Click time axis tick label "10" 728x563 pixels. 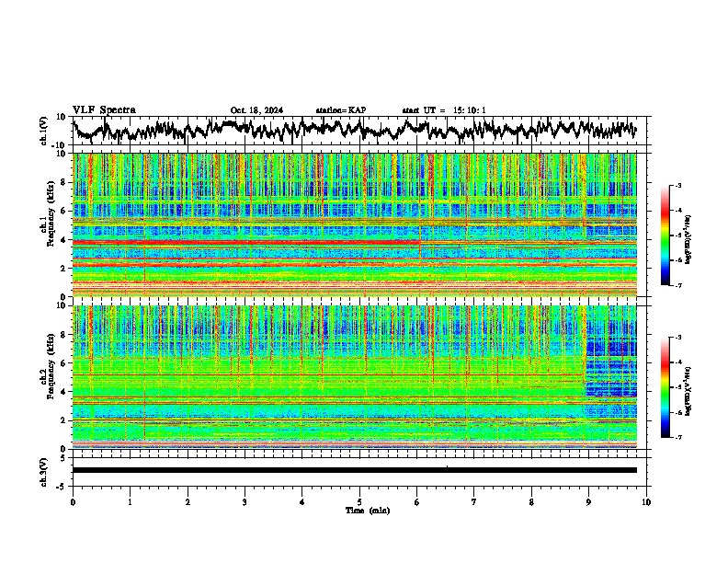[x=646, y=502]
